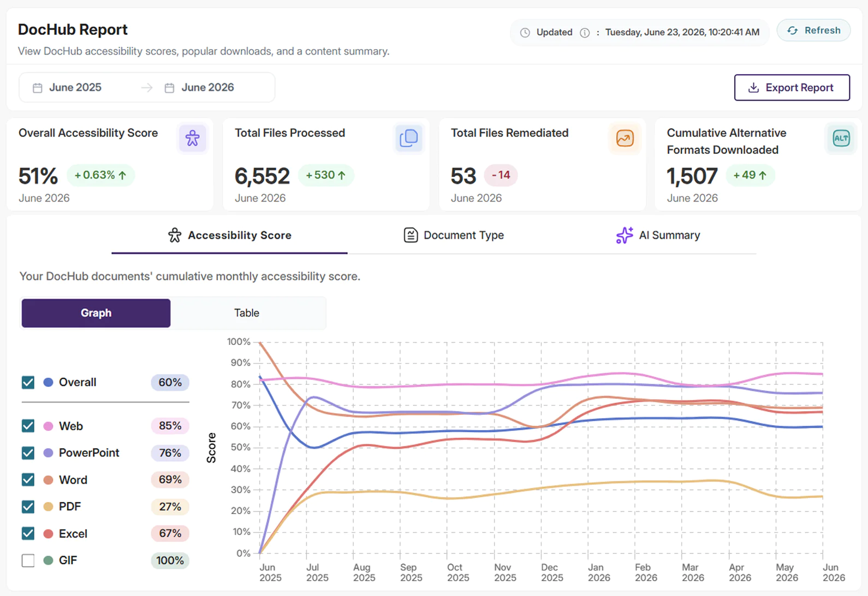Click the Export Report button
The width and height of the screenshot is (868, 596).
coord(792,87)
